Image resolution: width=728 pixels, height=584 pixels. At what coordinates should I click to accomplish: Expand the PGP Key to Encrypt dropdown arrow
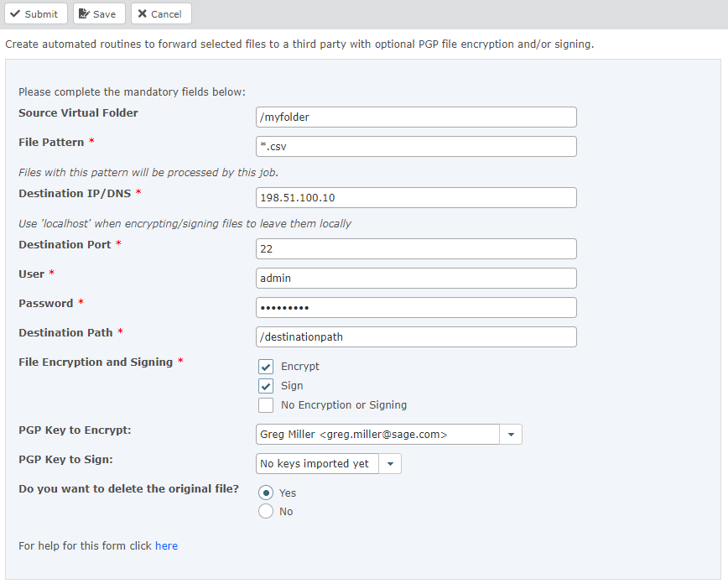point(511,434)
